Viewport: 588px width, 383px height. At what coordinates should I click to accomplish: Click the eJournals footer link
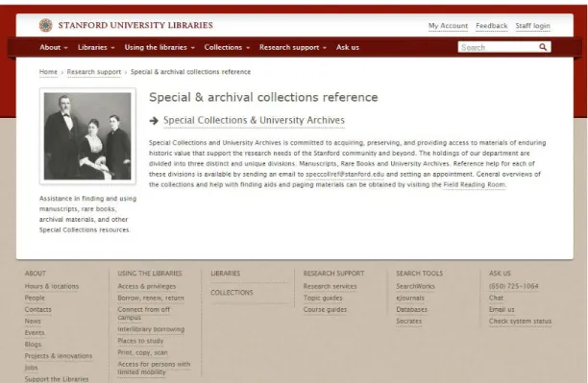(410, 298)
